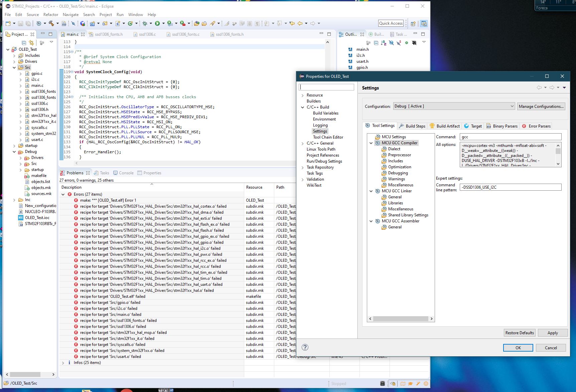Image resolution: width=576 pixels, height=392 pixels.
Task: Click the tool settings tree horizontal scrollbar
Action: click(401, 319)
